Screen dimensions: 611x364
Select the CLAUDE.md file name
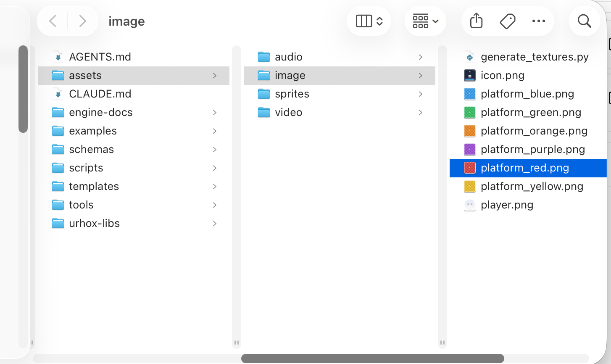(100, 94)
